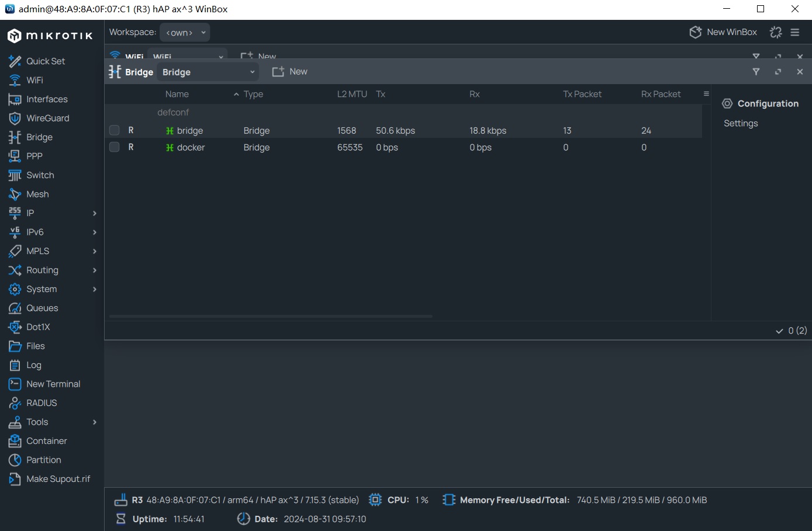Click the New WinBox button
Image resolution: width=812 pixels, height=531 pixels.
coord(723,32)
